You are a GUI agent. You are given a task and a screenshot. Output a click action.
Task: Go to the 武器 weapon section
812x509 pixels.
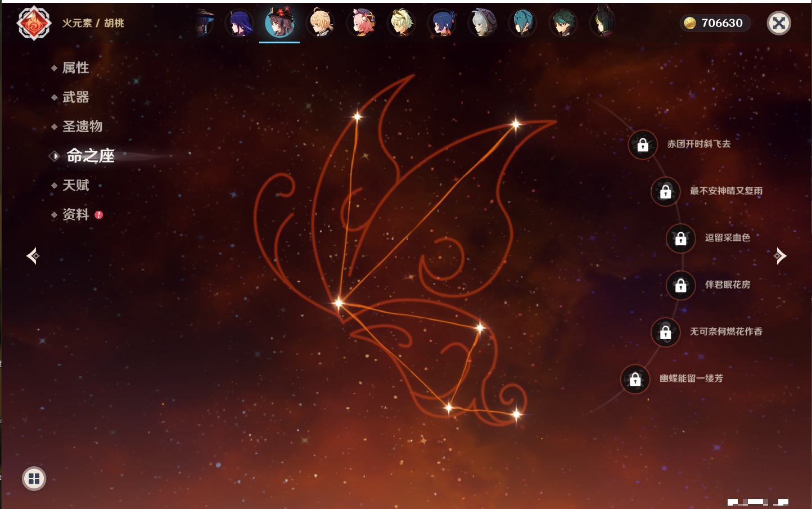point(75,97)
